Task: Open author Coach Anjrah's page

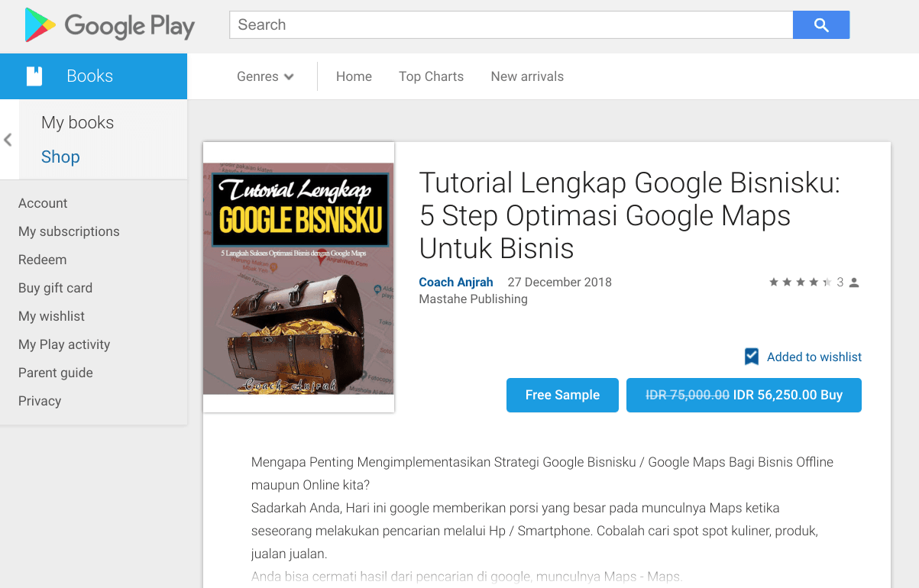Action: coord(456,282)
